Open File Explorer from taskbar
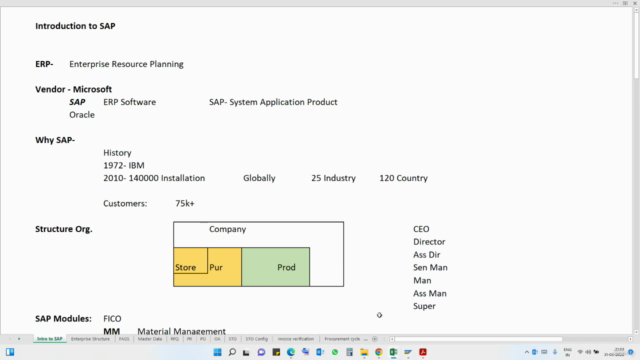Viewport: 640px width, 360px height. 364,352
